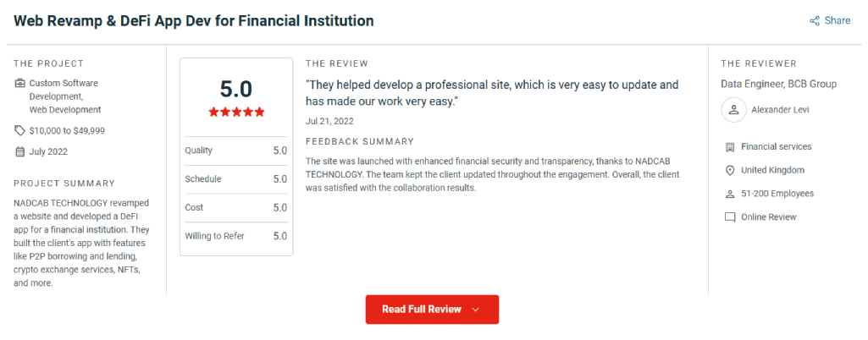Click the Share link
This screenshot has height=340, width=868.
tap(830, 21)
